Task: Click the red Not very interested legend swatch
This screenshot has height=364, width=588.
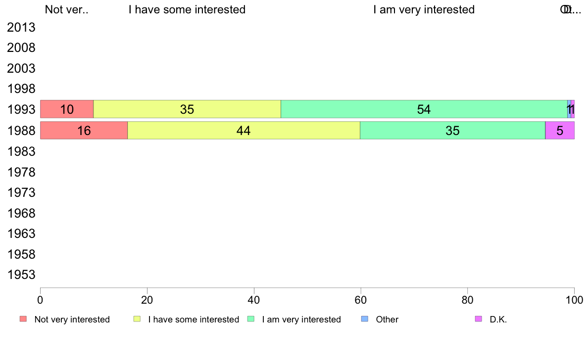Action: [x=23, y=319]
